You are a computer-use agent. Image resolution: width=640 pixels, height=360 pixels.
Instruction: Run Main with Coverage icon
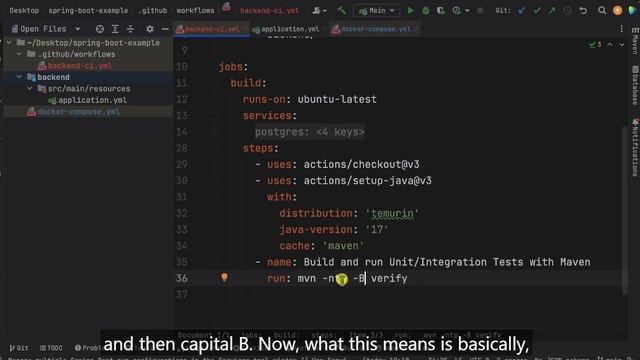441,11
